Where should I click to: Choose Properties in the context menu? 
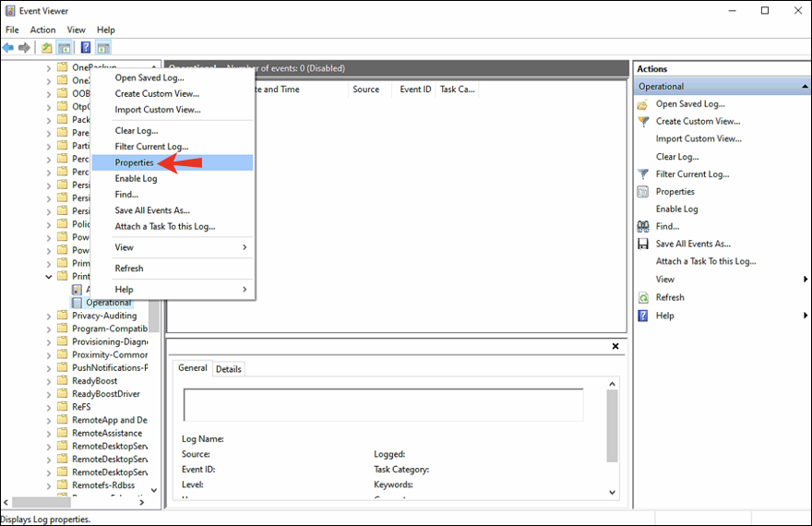click(x=173, y=162)
